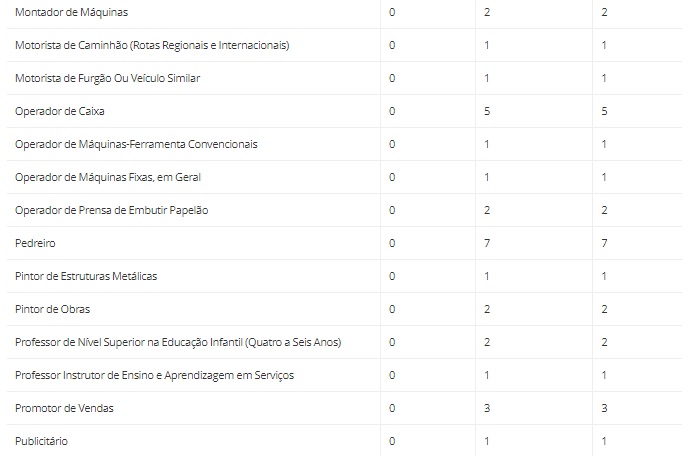Click the 0 cell in Pintor de Obras row
700x456 pixels.
pos(392,309)
